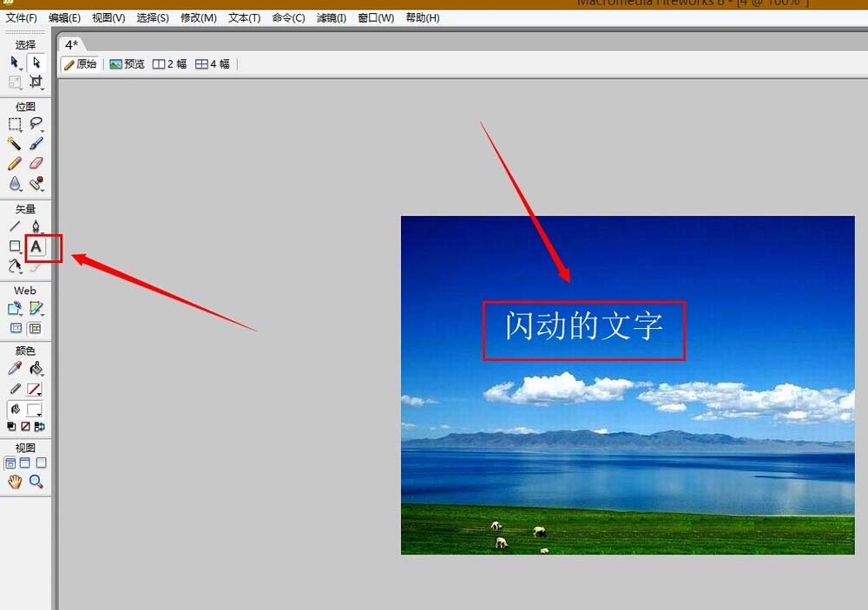868x610 pixels.
Task: Switch to 预览 preview view
Action: point(127,64)
